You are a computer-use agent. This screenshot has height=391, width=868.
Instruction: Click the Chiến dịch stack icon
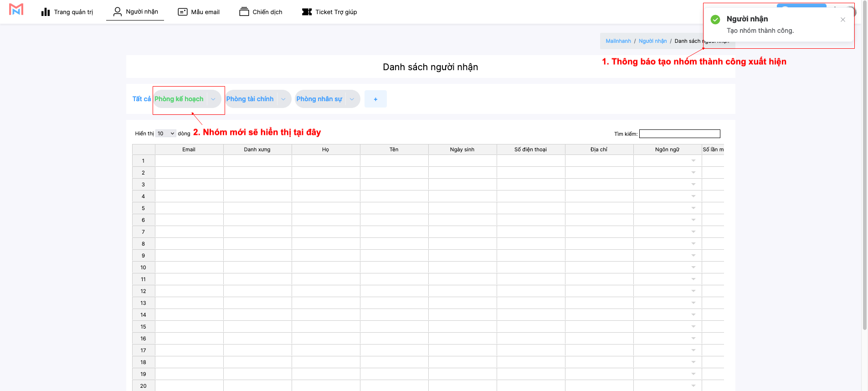coord(244,12)
